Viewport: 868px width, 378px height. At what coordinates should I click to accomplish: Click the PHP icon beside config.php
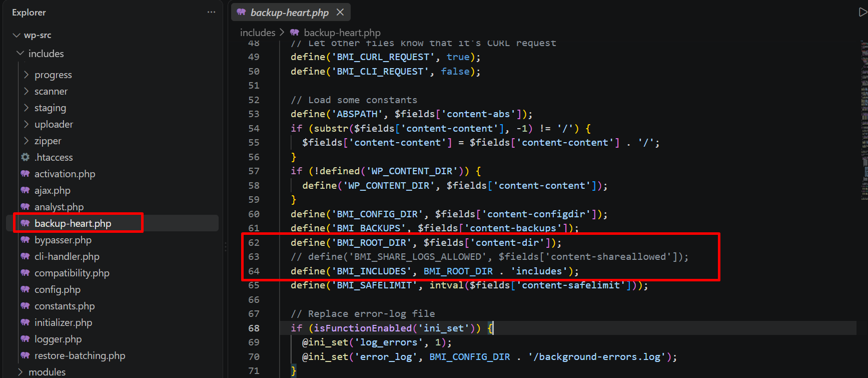coord(26,289)
